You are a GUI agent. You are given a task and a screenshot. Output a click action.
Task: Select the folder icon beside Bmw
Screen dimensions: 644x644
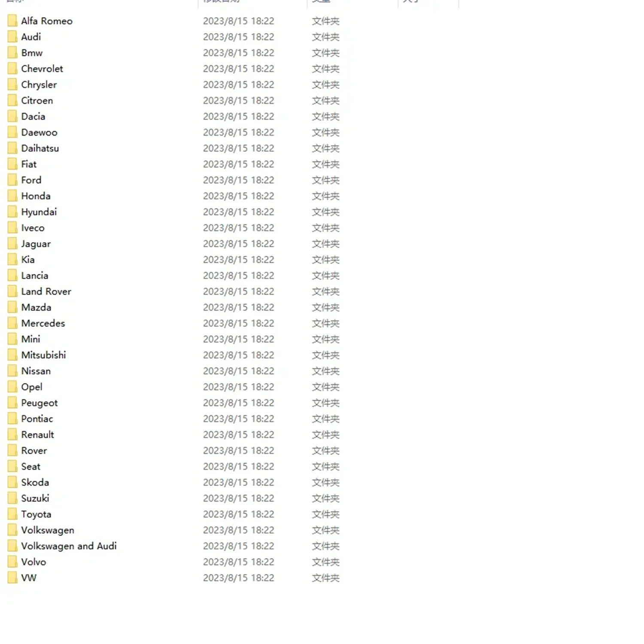[x=12, y=53]
